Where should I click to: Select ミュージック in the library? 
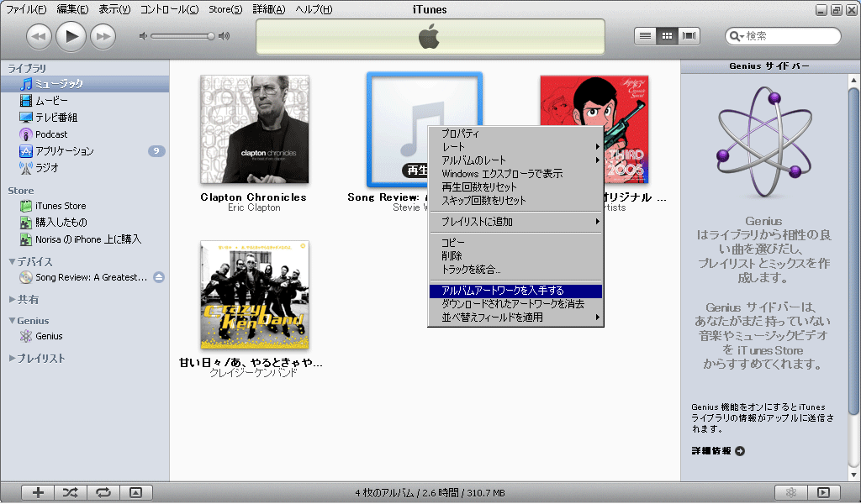tap(85, 84)
